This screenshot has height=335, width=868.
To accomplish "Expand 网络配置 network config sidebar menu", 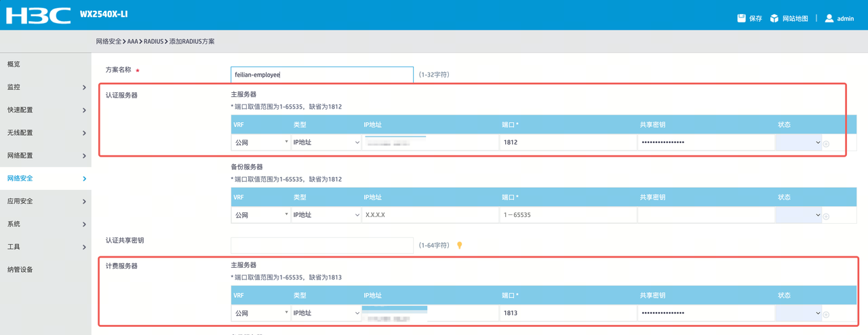I will coord(45,156).
